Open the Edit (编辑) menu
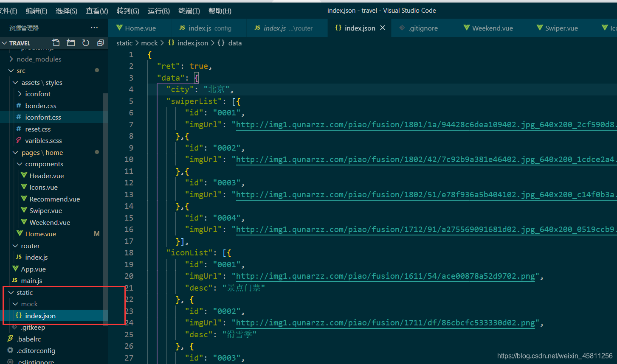Screen dimensions: 617x364 pyautogui.click(x=37, y=11)
